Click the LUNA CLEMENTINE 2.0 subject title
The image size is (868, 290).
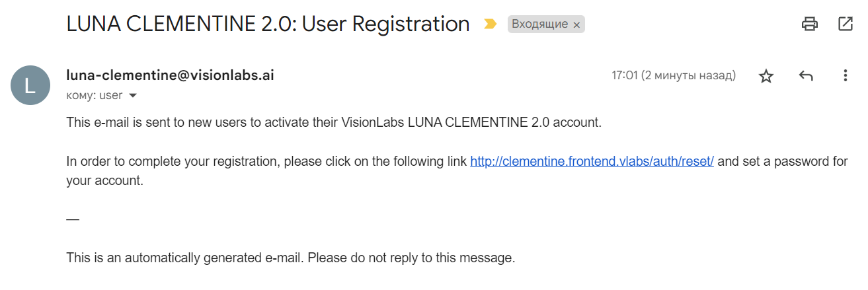pos(268,24)
